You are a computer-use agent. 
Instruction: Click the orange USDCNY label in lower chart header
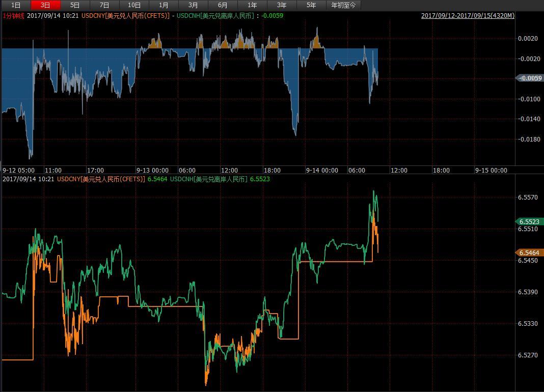[x=101, y=179]
